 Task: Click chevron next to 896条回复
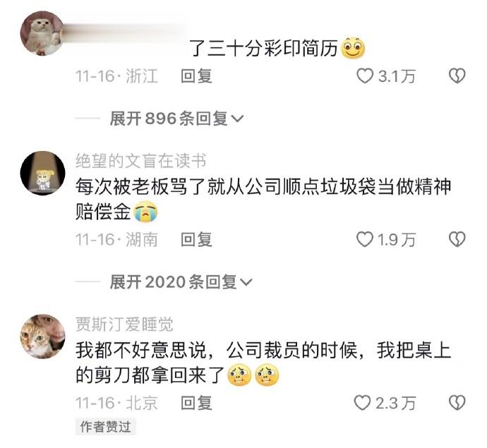pos(238,119)
